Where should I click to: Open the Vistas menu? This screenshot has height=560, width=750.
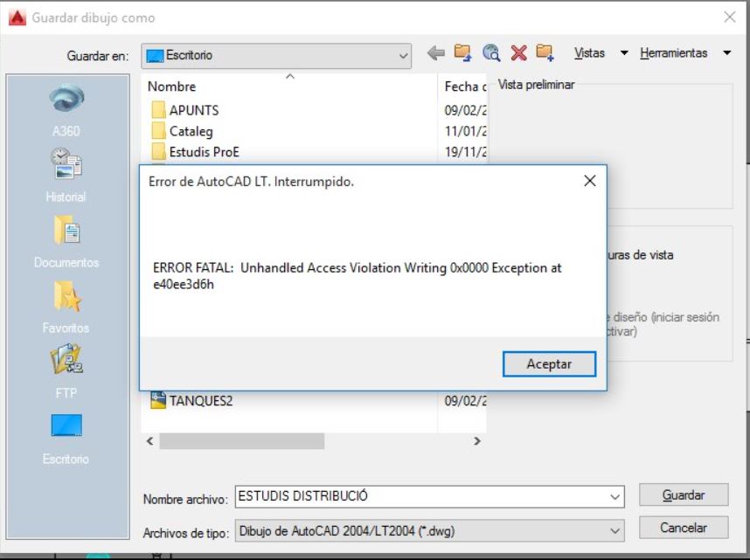589,52
